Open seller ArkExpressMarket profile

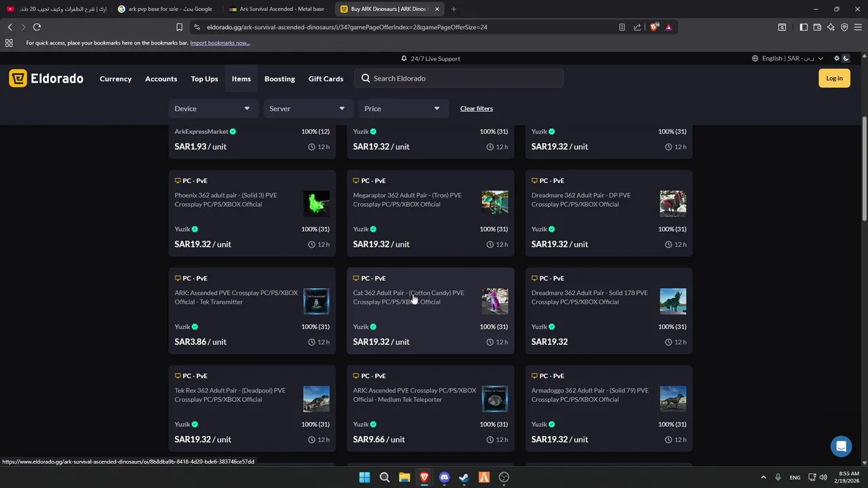point(201,131)
